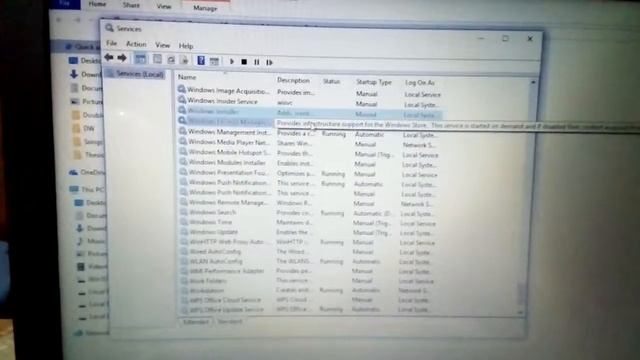The height and width of the screenshot is (360, 640).
Task: Click the Refresh toolbar icon
Action: point(171,60)
